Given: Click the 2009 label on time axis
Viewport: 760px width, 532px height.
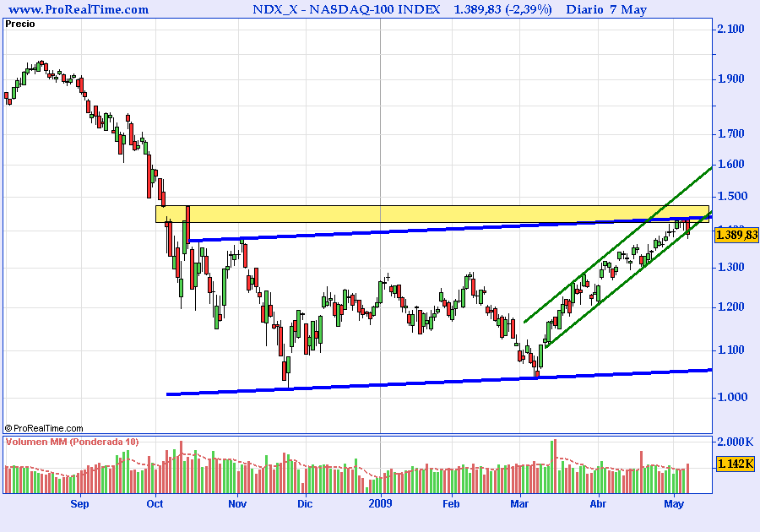Looking at the screenshot, I should pyautogui.click(x=381, y=504).
